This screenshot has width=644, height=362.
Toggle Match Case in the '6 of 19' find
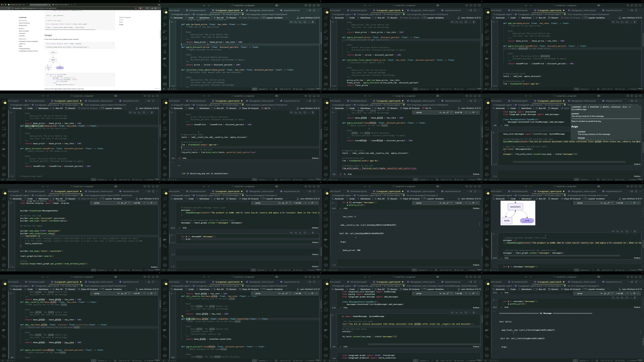click(x=440, y=112)
